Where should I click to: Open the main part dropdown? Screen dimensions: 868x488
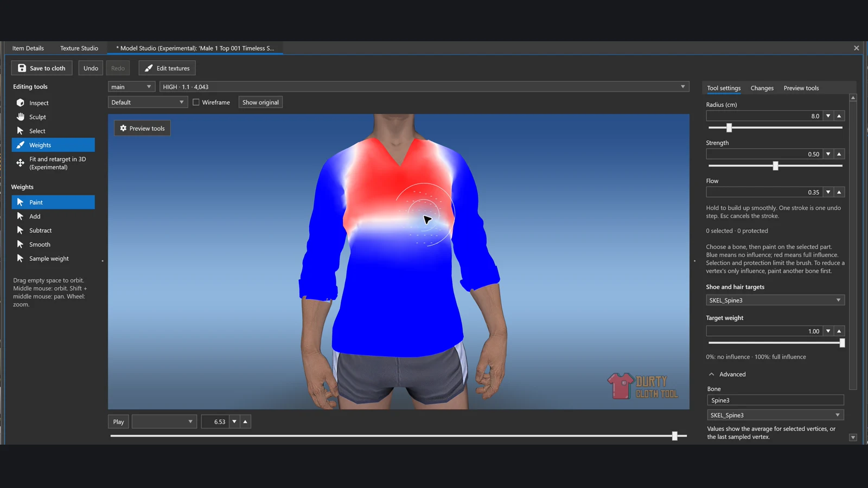(132, 87)
